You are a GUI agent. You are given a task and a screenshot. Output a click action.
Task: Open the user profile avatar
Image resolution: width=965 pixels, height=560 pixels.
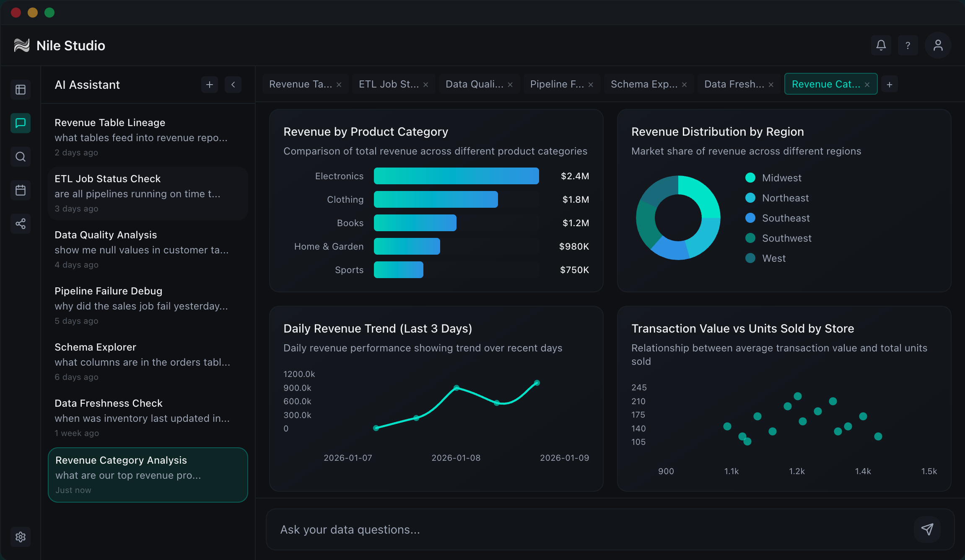tap(938, 45)
